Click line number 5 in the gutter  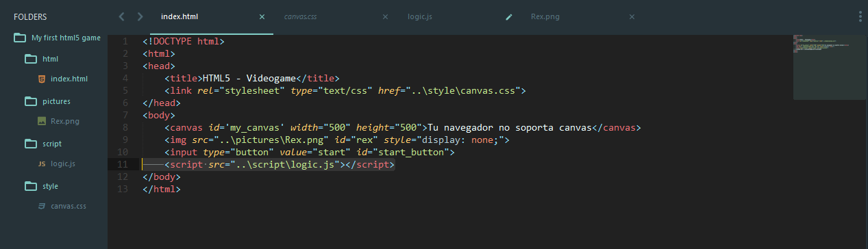point(125,90)
